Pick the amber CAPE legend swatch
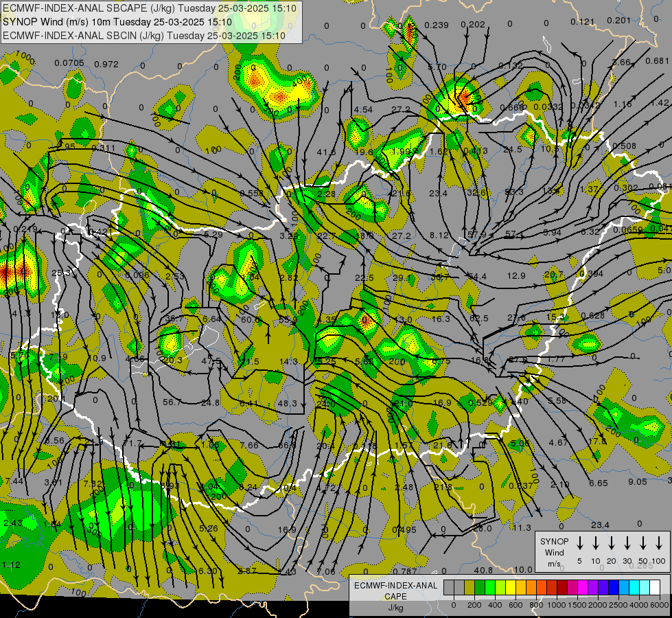This screenshot has width=672, height=618. click(521, 587)
